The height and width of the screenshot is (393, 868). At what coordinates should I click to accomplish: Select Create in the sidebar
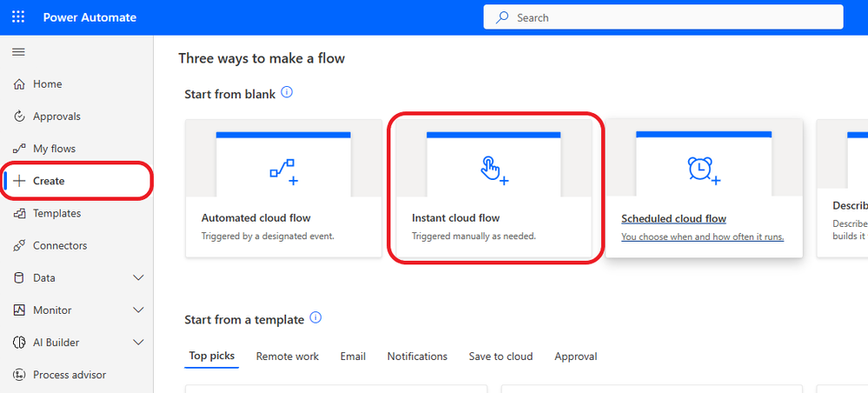(76, 181)
